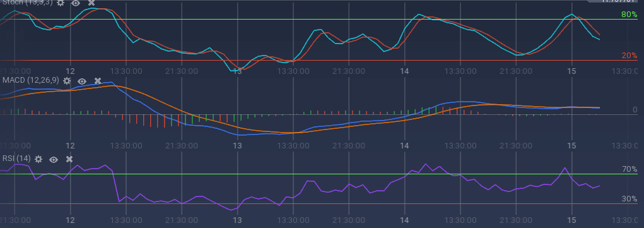Toggle RSI indicator visibility eye

(x=54, y=159)
